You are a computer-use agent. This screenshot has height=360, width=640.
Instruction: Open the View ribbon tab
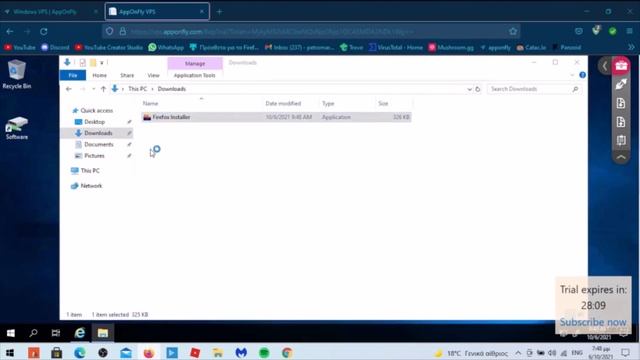click(153, 75)
